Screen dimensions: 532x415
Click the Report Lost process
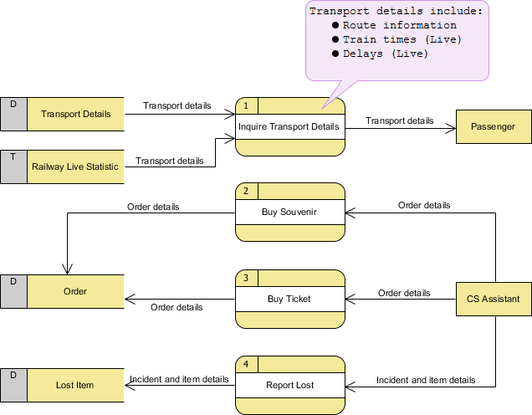(x=289, y=386)
